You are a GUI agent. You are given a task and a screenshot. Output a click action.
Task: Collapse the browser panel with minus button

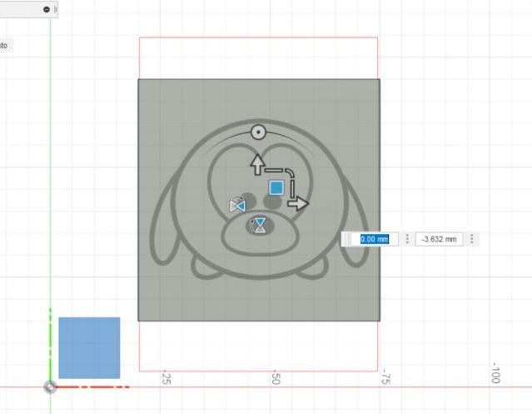(x=47, y=9)
